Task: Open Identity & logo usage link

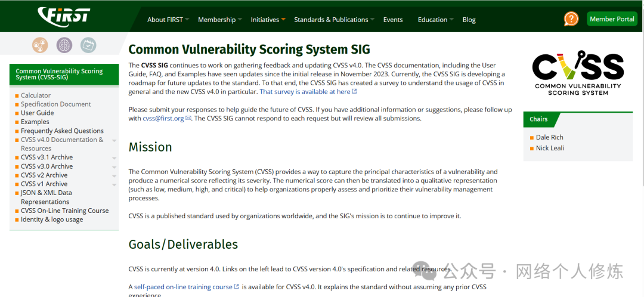Action: [x=52, y=219]
